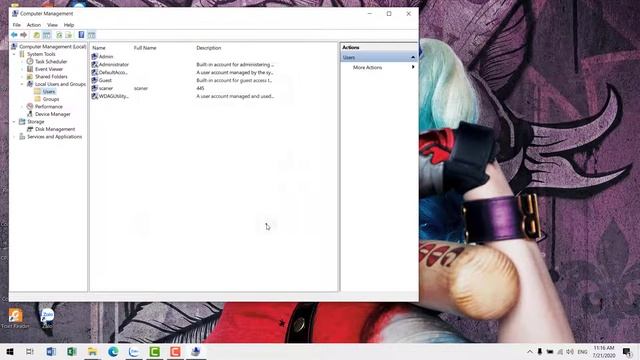The height and width of the screenshot is (360, 640).
Task: Select the WDAGUtility... user account
Action: point(113,96)
